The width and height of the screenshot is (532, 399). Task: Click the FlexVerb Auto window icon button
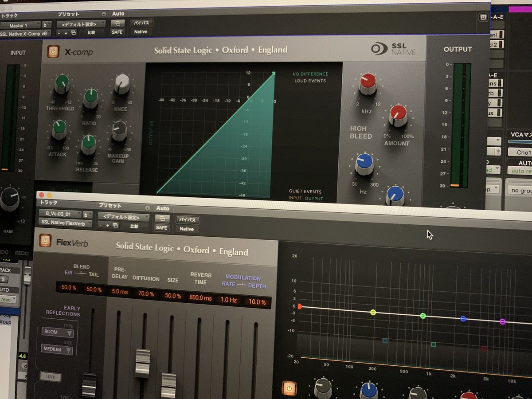click(x=162, y=218)
